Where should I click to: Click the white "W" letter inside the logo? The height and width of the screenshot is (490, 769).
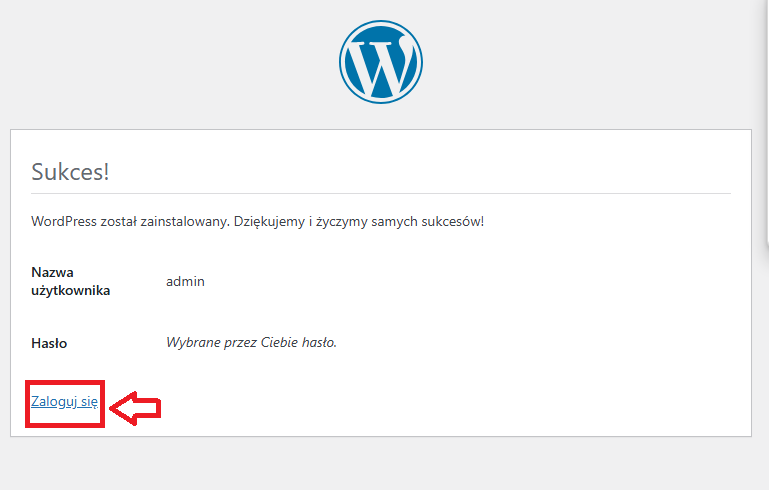(x=382, y=62)
